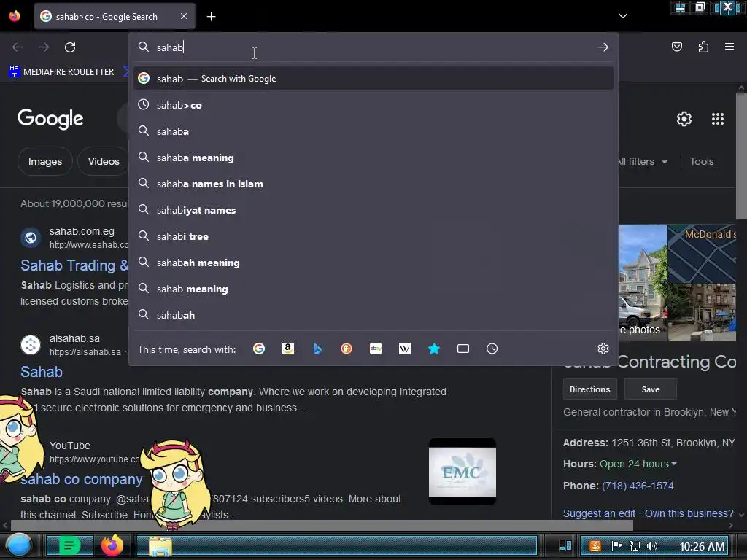The height and width of the screenshot is (560, 747).
Task: View the building photo in knowledge panel
Action: pyautogui.click(x=643, y=283)
